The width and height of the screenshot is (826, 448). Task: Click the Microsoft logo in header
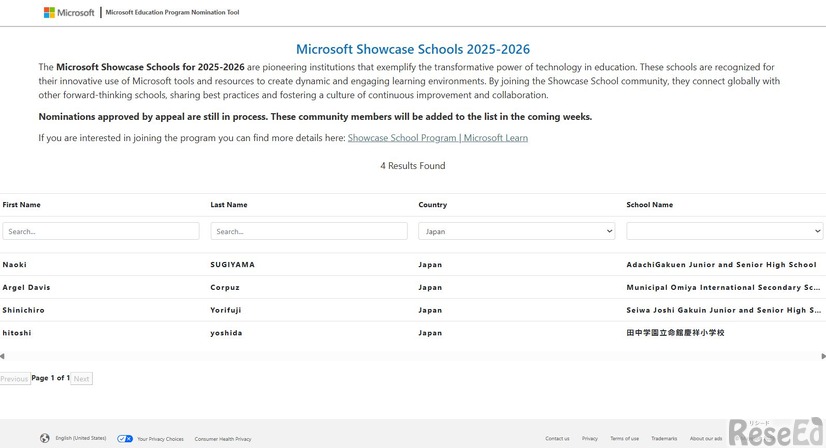click(68, 13)
